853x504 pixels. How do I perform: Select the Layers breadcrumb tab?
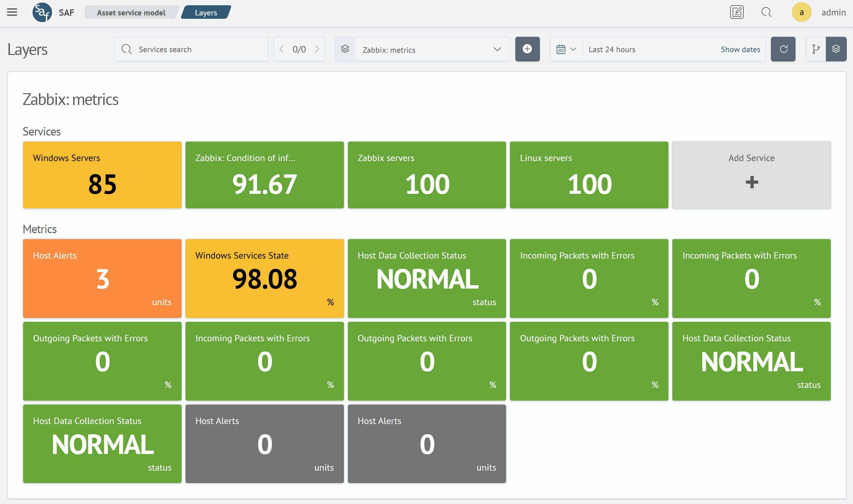tap(206, 13)
